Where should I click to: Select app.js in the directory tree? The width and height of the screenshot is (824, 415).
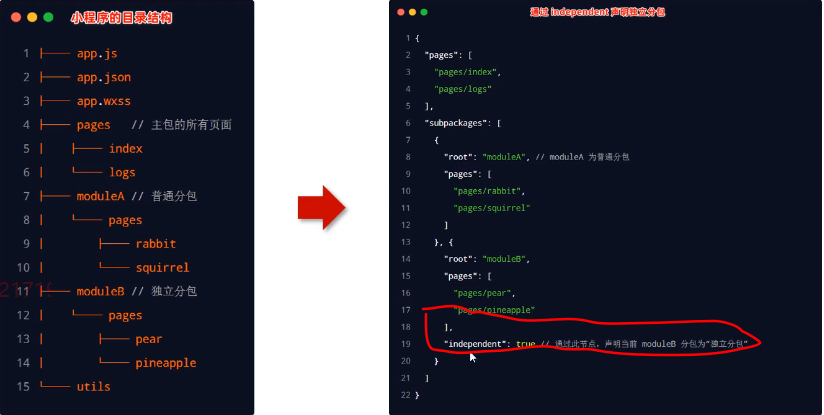tap(97, 54)
